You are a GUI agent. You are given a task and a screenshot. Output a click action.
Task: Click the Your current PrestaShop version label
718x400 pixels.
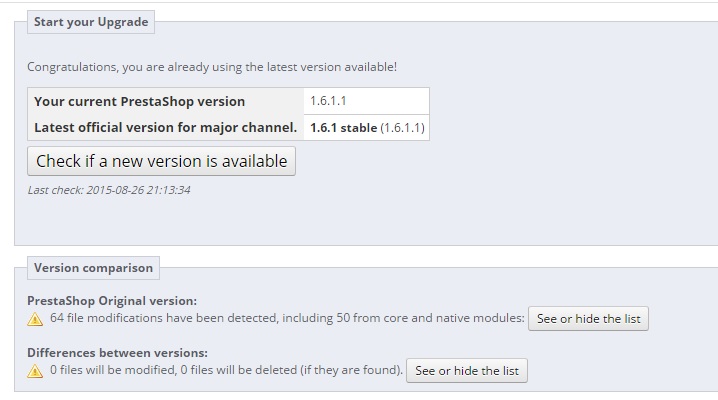tap(139, 101)
